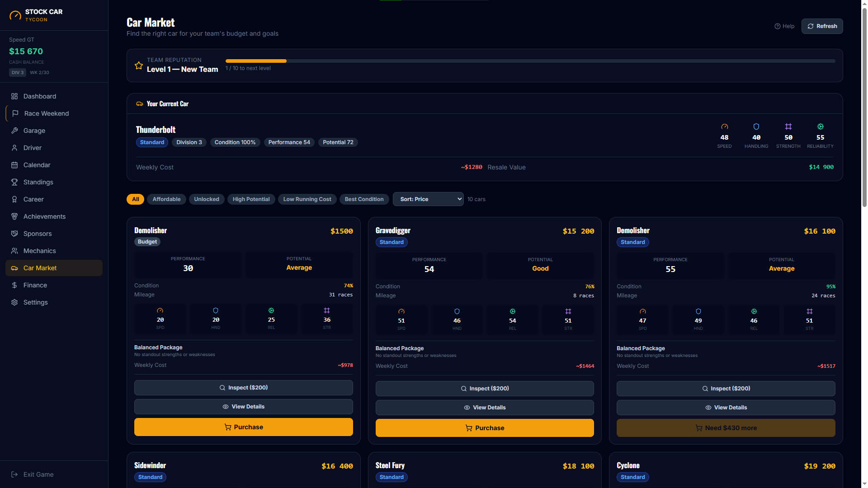
Task: Open the Calendar icon in sidebar
Action: click(14, 165)
